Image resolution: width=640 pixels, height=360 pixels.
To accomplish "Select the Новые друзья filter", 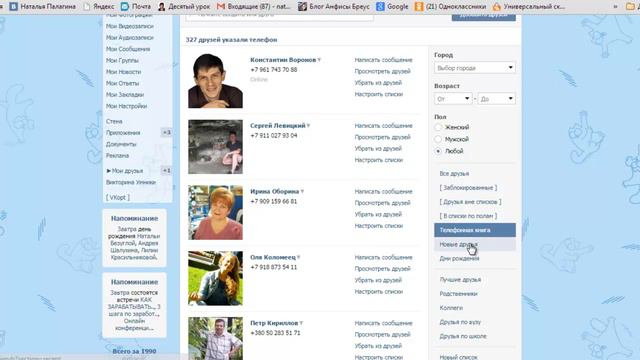I will (x=475, y=244).
